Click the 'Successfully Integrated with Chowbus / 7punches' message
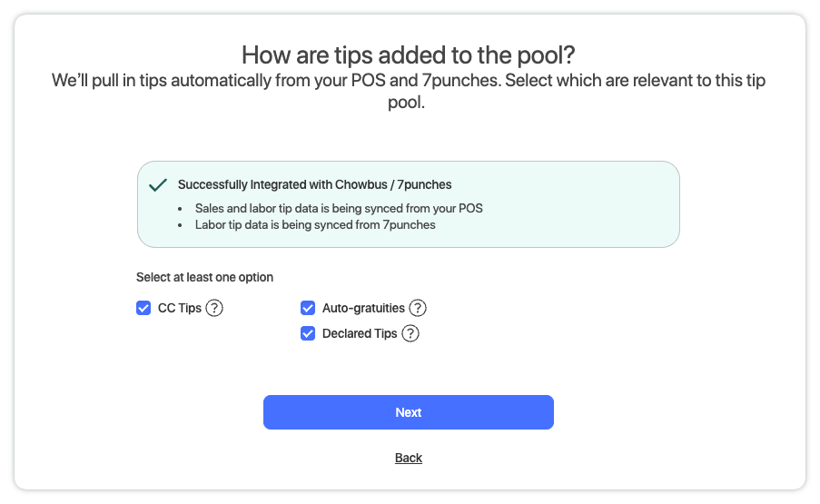Viewport: 820px width, 504px height. click(314, 184)
